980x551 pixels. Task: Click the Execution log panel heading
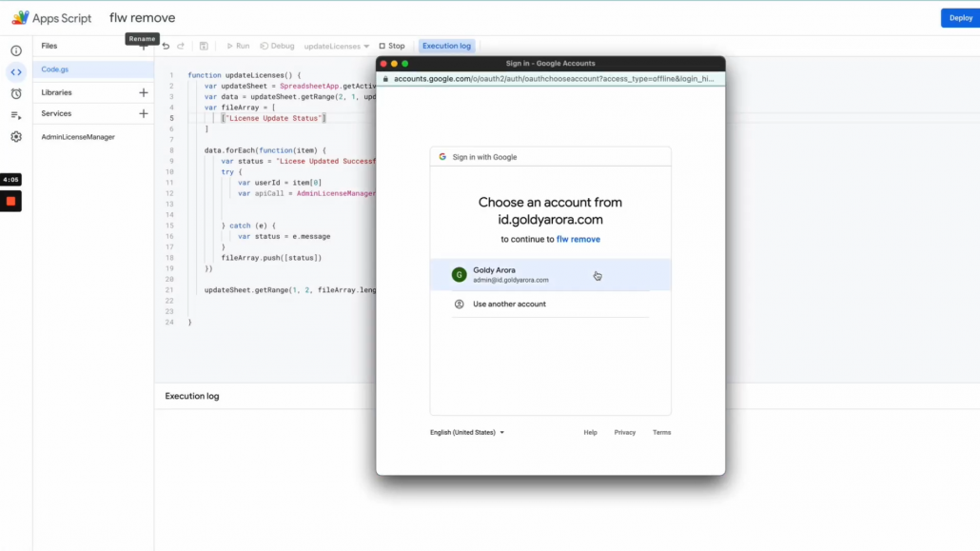192,397
